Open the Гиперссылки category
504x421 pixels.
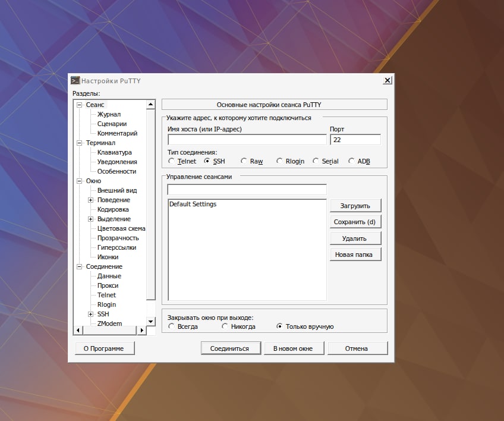[x=116, y=247]
